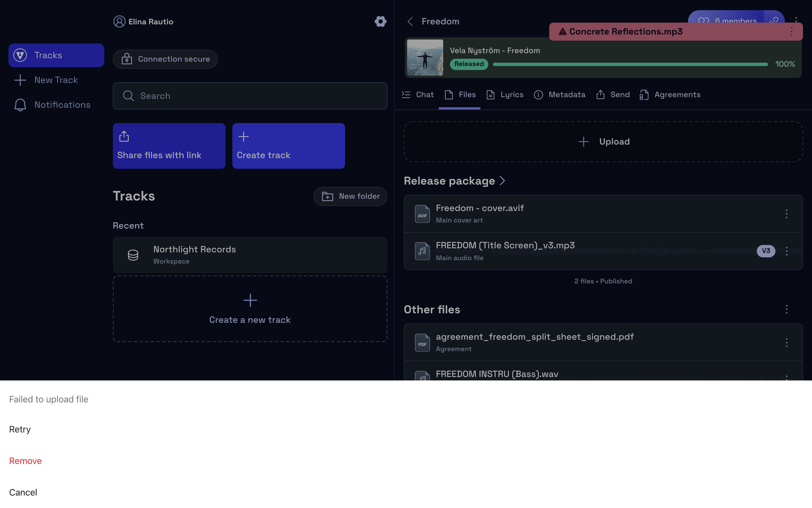Click the search magnifier icon
812x508 pixels.
click(x=128, y=96)
